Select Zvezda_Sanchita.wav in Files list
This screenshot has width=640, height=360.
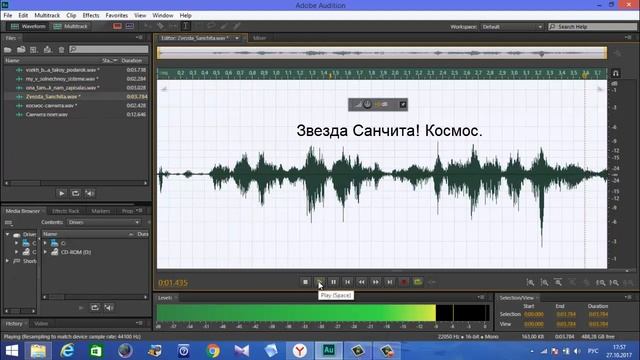click(x=76, y=97)
